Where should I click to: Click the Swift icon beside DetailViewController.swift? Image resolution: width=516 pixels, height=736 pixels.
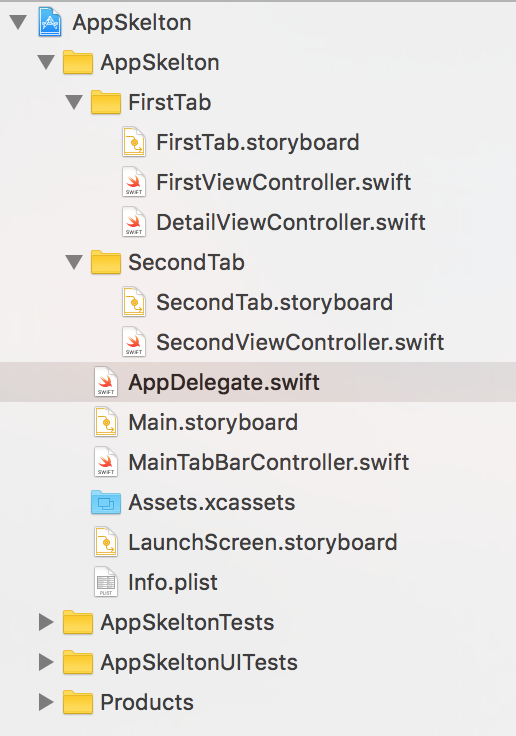click(134, 222)
